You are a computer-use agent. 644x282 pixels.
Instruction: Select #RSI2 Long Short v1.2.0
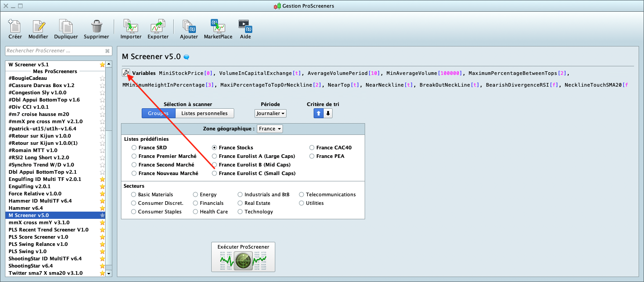coord(56,157)
